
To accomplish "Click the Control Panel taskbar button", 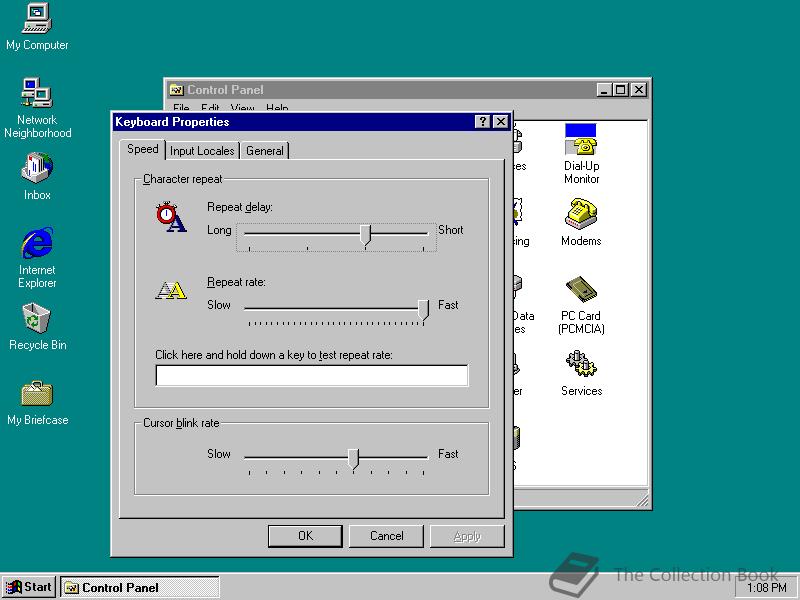I will [x=140, y=588].
